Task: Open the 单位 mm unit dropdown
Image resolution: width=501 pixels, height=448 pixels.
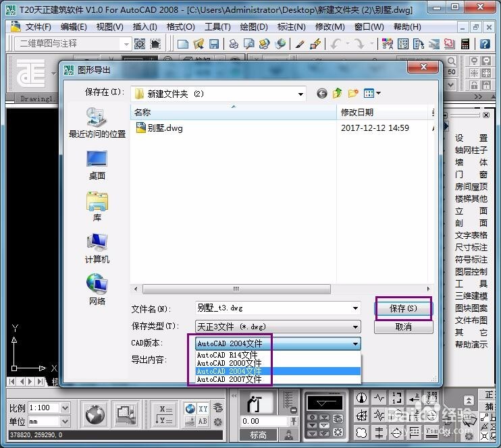Action: click(65, 422)
